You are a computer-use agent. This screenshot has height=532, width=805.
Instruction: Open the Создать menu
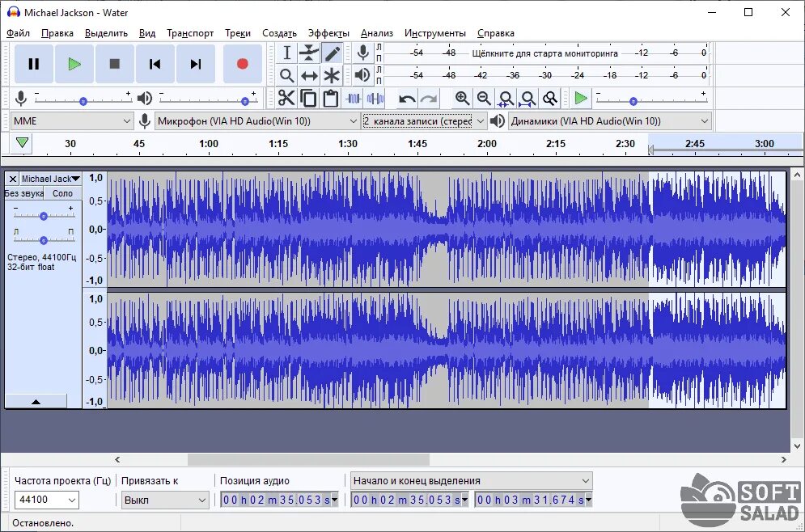pyautogui.click(x=279, y=33)
